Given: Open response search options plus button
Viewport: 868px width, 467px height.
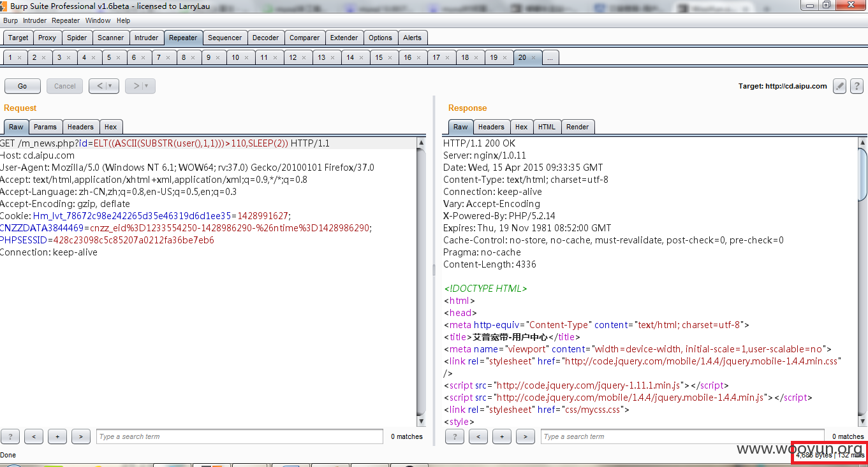Looking at the screenshot, I should tap(501, 436).
